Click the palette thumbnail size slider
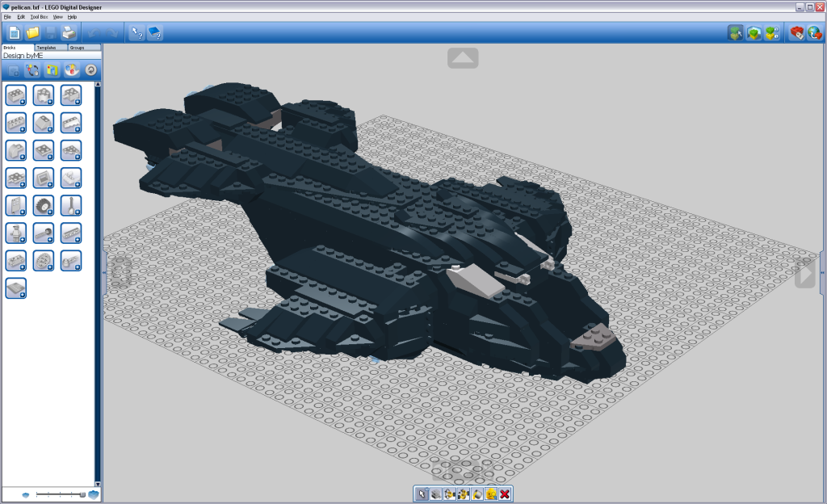Viewport: 827px width, 504px height. (60, 494)
